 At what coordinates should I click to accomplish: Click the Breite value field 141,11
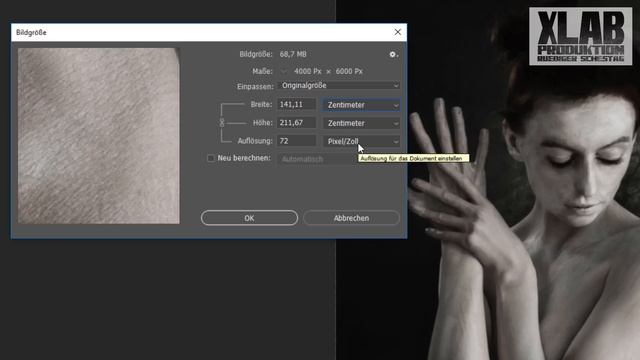(x=296, y=104)
